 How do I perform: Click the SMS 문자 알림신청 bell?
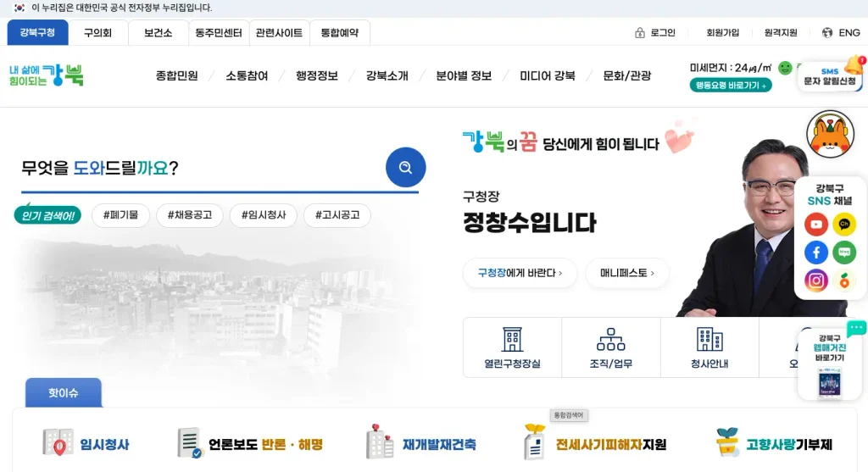[854, 64]
